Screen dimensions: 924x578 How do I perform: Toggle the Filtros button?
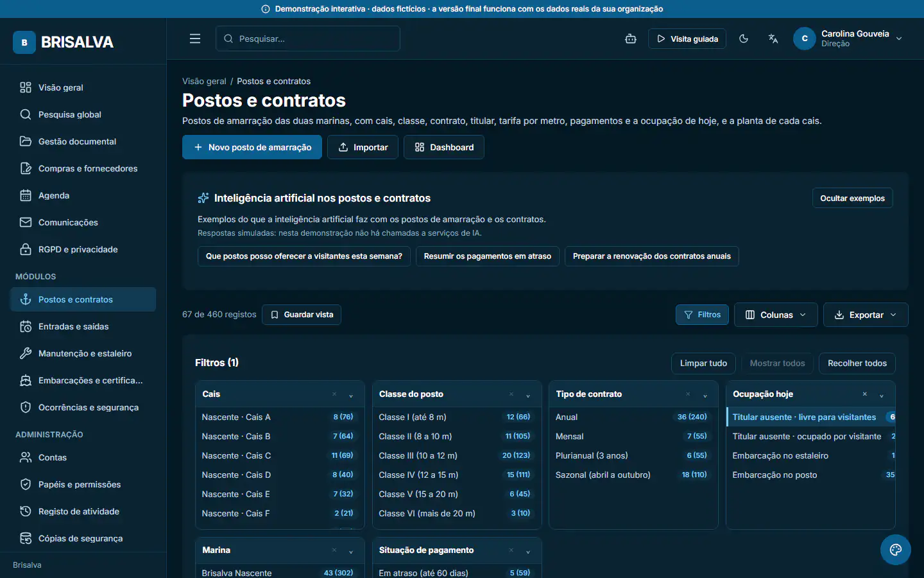[x=702, y=315]
